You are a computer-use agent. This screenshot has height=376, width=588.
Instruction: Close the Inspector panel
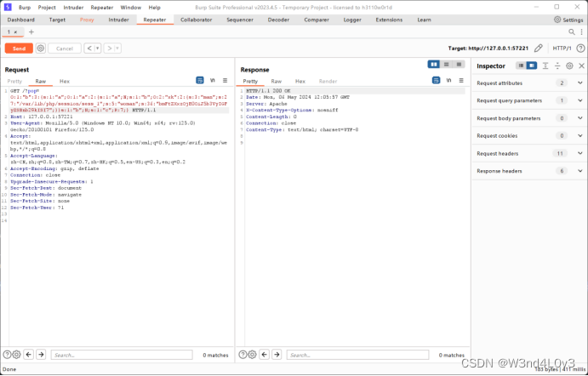click(x=581, y=66)
